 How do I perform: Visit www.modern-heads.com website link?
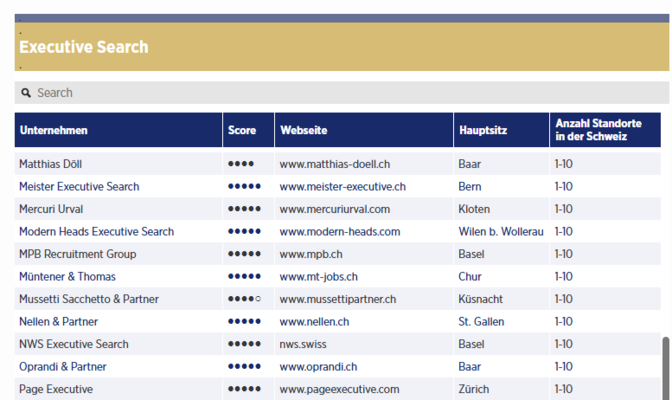tap(339, 232)
